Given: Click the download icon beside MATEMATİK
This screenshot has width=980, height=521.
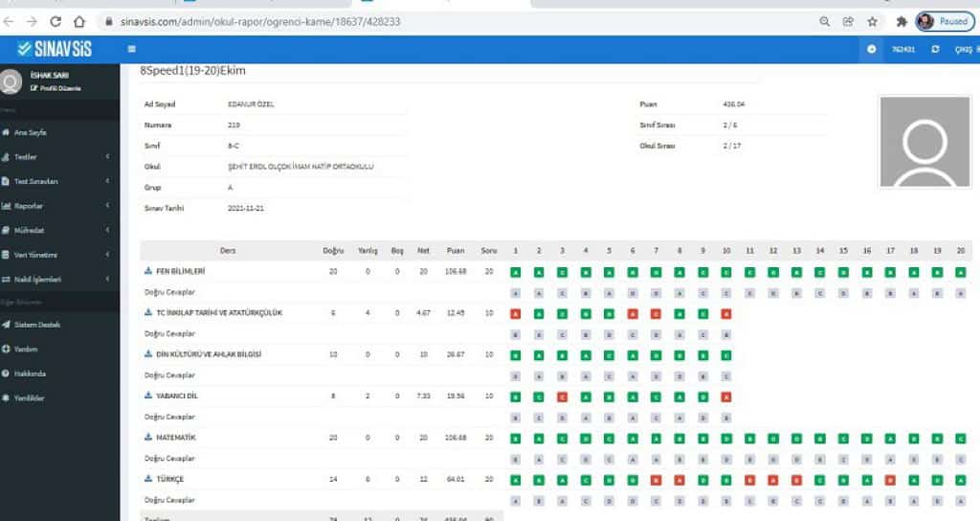Looking at the screenshot, I should point(148,437).
